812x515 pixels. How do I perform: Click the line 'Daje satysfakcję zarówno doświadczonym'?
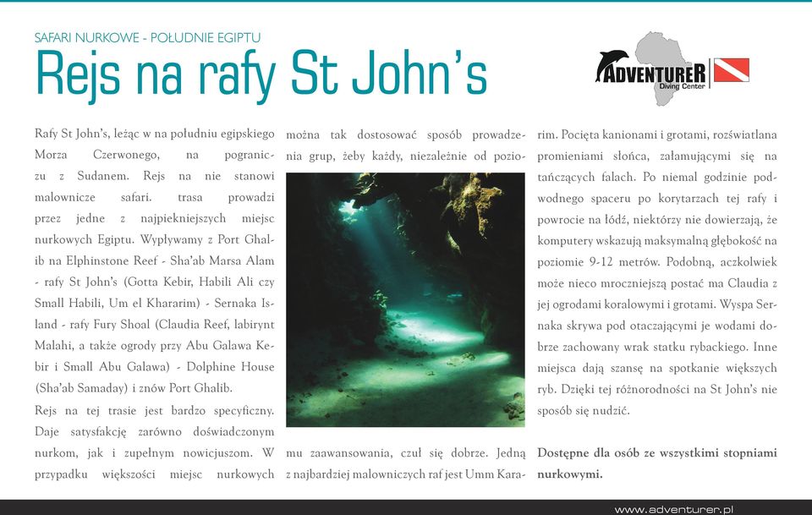tap(154, 431)
